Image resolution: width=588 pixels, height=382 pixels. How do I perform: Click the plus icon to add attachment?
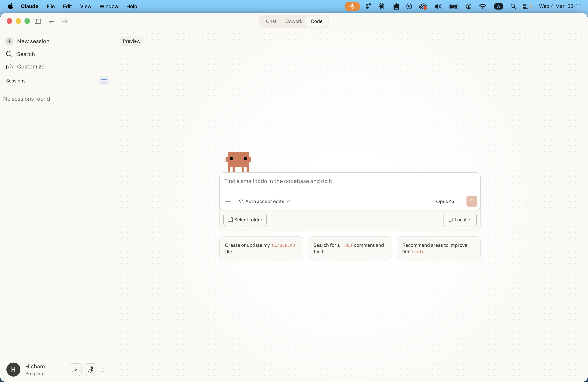[x=228, y=201]
